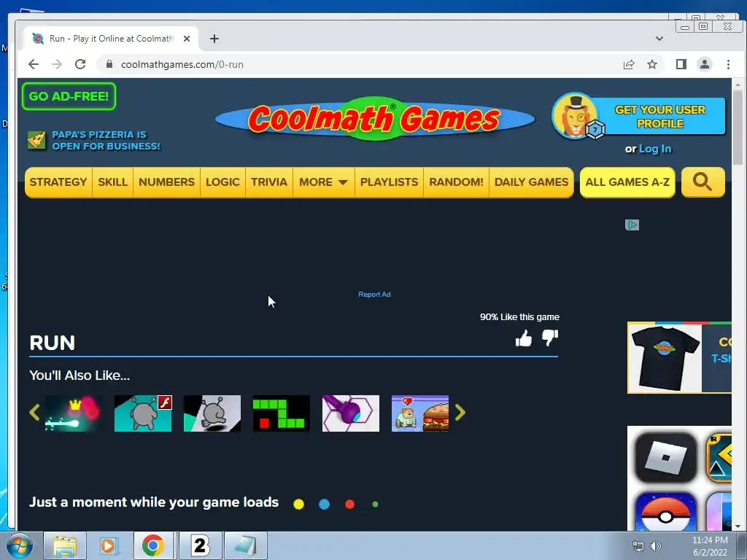Click the padlock site info icon
Image resolution: width=747 pixels, height=560 pixels.
pos(109,64)
